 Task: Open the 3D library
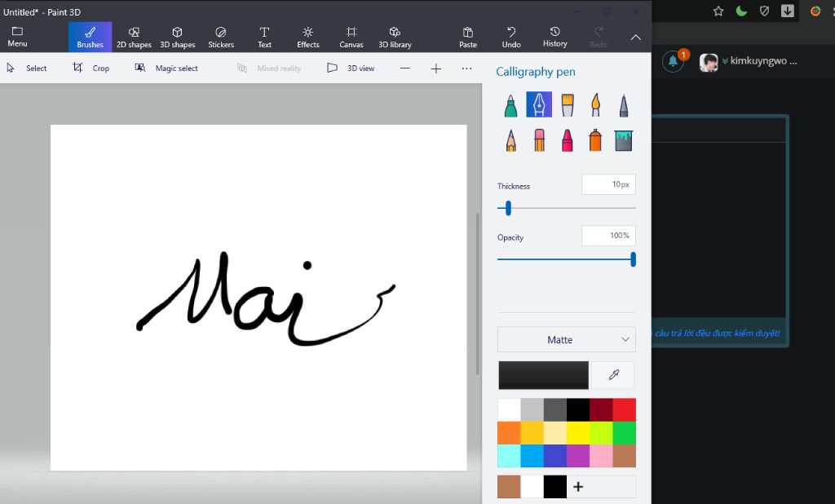coord(395,37)
